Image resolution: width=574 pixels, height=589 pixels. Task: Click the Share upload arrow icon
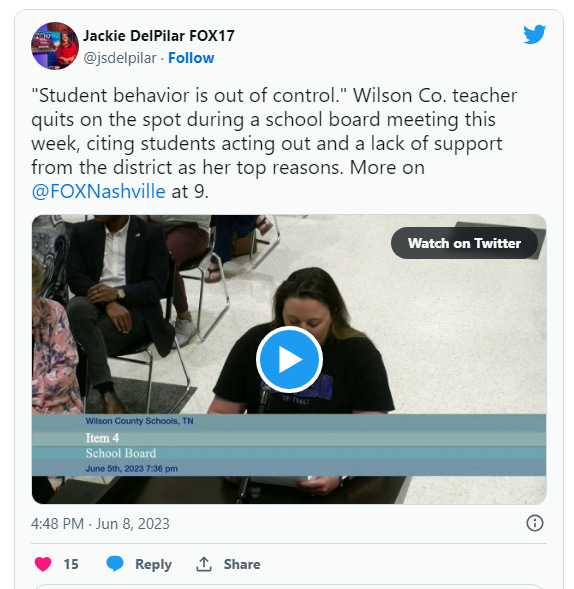[204, 564]
